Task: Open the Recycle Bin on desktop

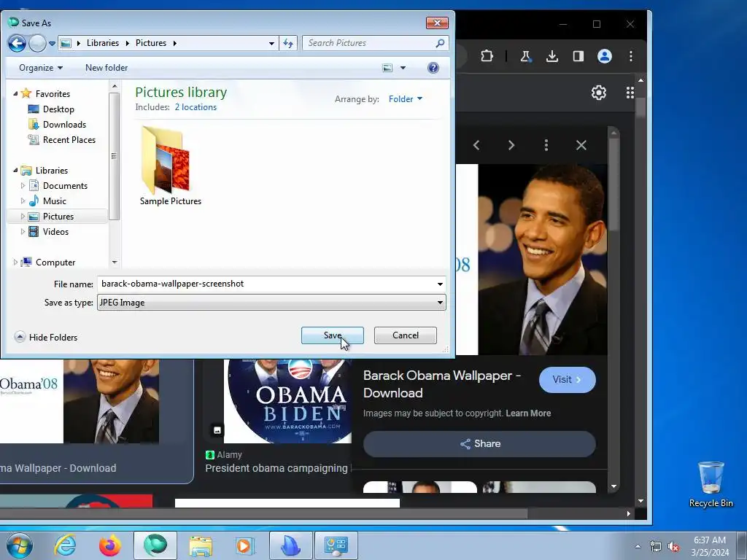Action: 711,484
